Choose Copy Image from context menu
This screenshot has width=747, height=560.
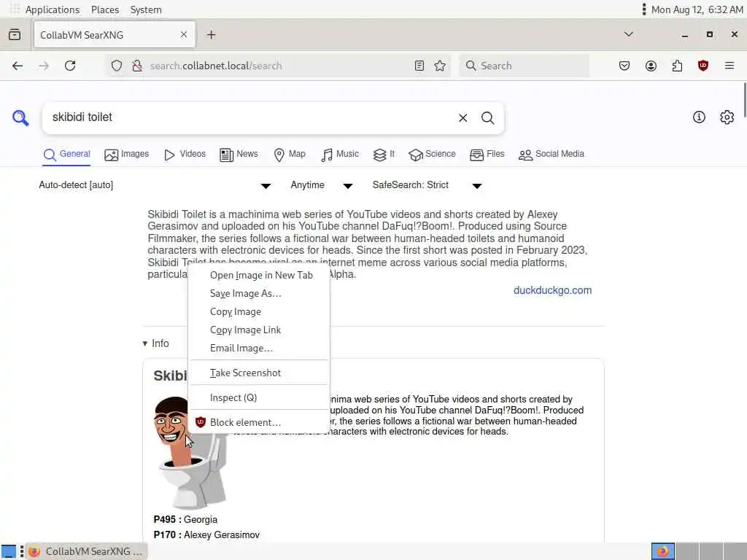click(259, 311)
